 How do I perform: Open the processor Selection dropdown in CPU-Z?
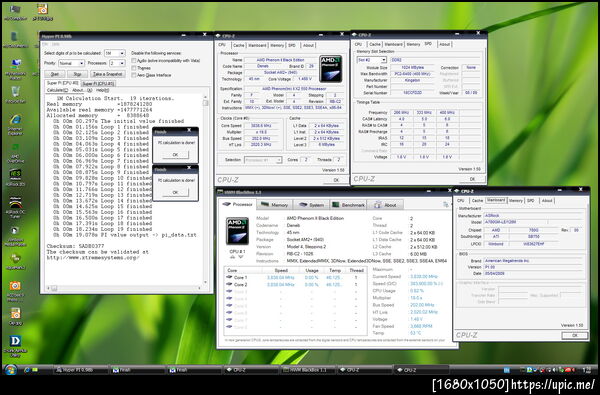tap(262, 160)
